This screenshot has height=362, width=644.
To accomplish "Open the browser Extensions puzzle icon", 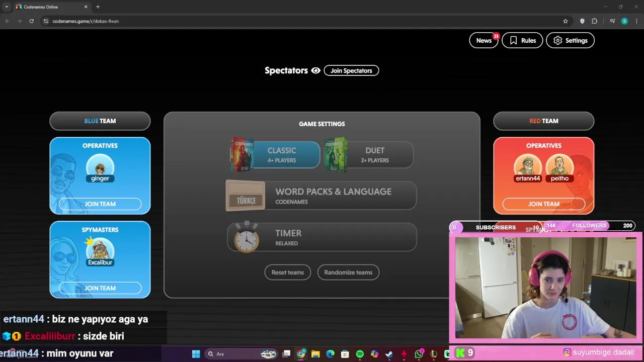I will pyautogui.click(x=595, y=21).
